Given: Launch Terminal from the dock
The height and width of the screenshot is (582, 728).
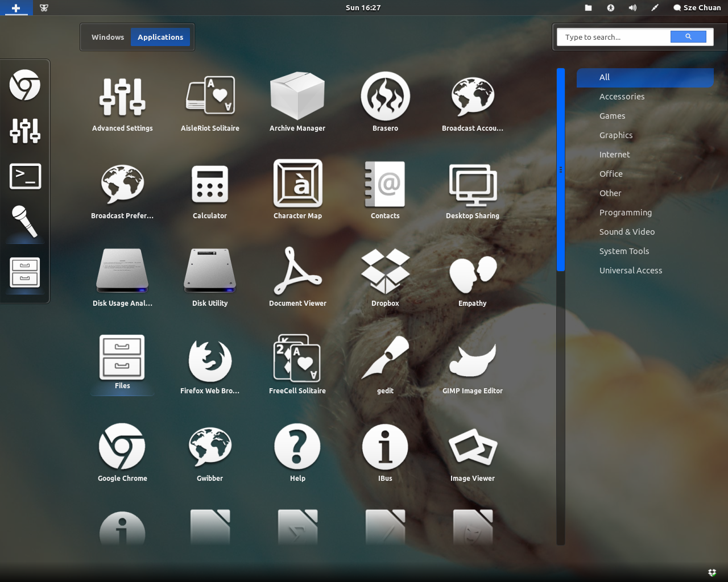Looking at the screenshot, I should (x=25, y=176).
